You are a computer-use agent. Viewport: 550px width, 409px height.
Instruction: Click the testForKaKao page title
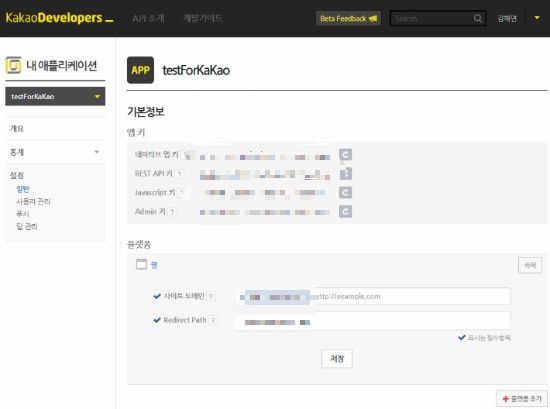pyautogui.click(x=196, y=70)
